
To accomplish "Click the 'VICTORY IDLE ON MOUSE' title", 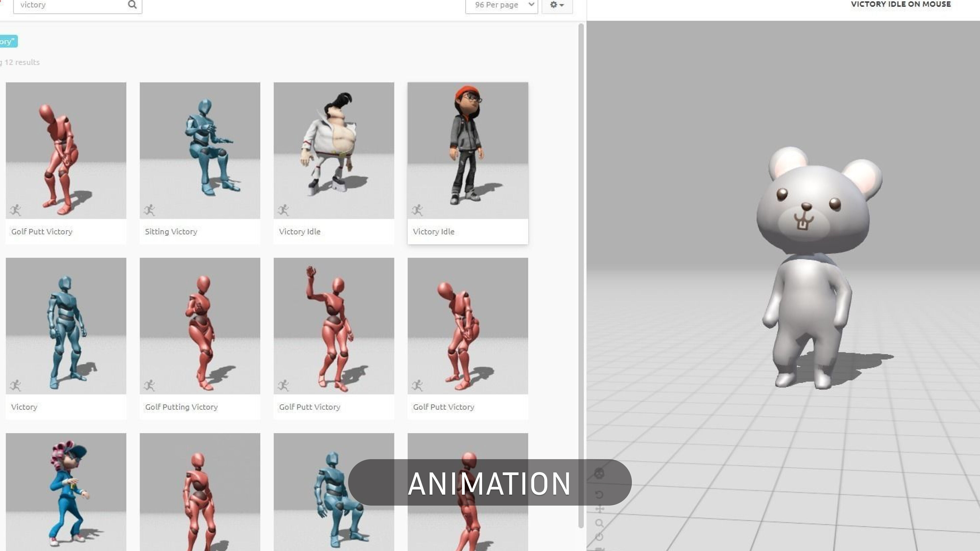I will point(900,4).
